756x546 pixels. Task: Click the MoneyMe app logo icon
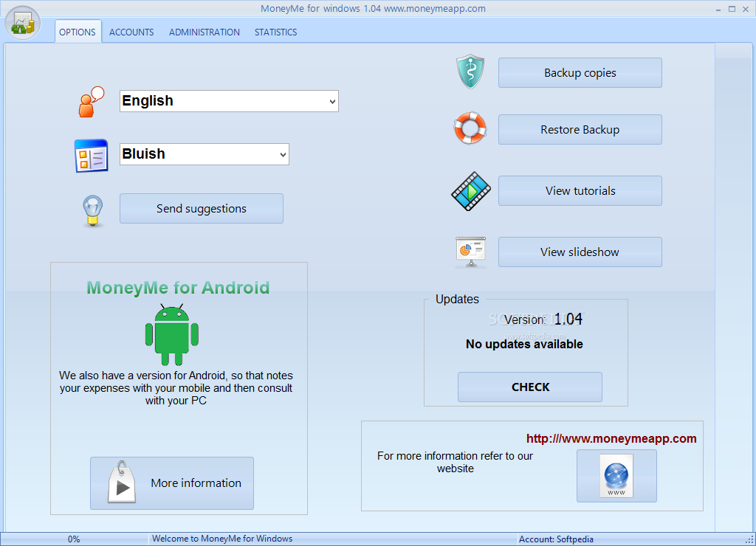22,23
